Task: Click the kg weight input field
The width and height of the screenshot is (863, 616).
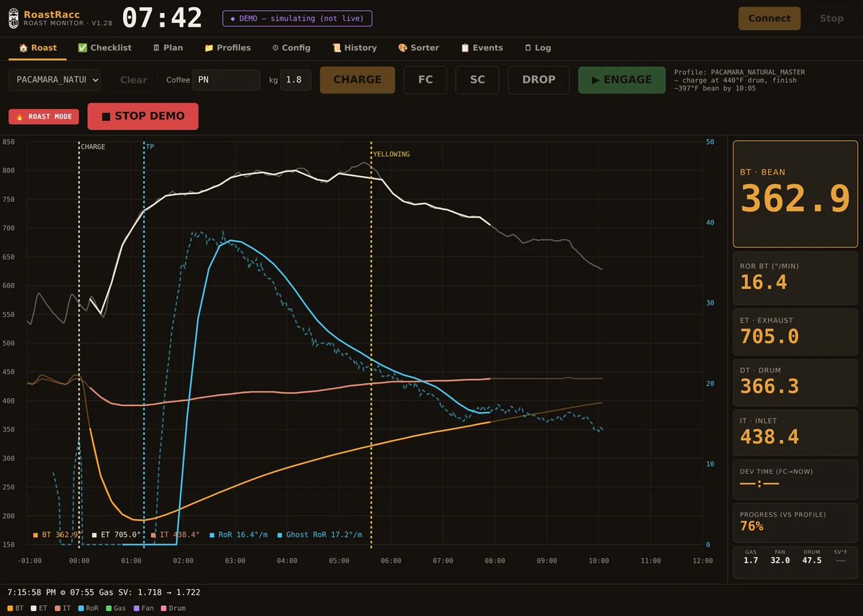Action: 296,80
